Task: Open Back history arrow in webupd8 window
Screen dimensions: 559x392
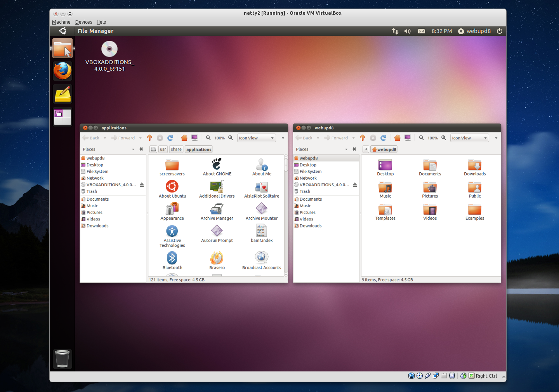Action: pyautogui.click(x=318, y=138)
